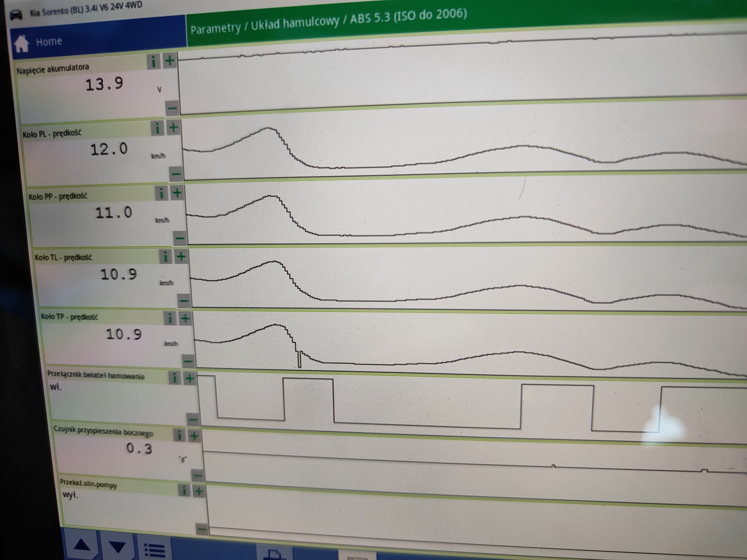747x560 pixels.
Task: Zoom out Napięcie akumulatora graph with minus
Action: coord(172,109)
